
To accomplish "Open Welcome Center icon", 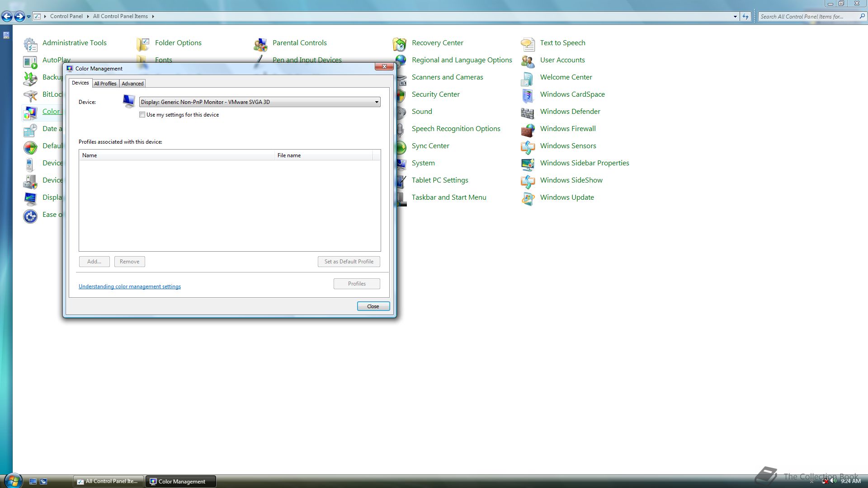I will click(528, 78).
